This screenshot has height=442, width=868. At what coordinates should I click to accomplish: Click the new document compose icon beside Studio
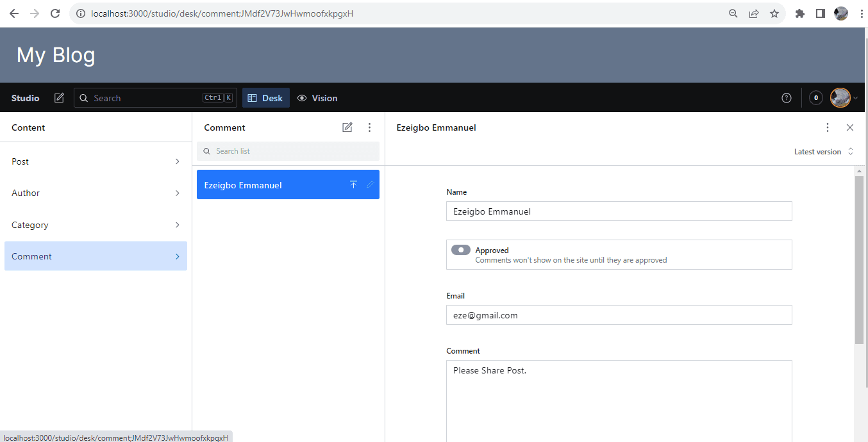tap(59, 98)
